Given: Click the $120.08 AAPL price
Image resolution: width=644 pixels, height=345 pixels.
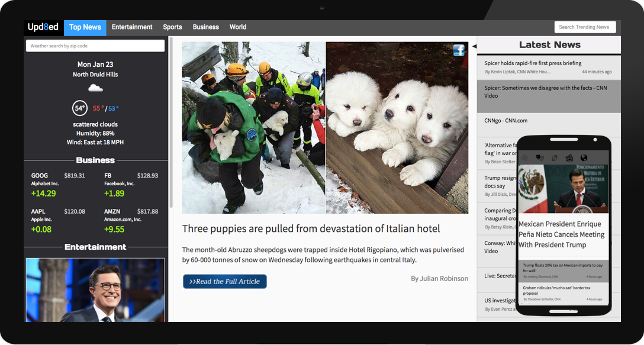Looking at the screenshot, I should click(75, 211).
